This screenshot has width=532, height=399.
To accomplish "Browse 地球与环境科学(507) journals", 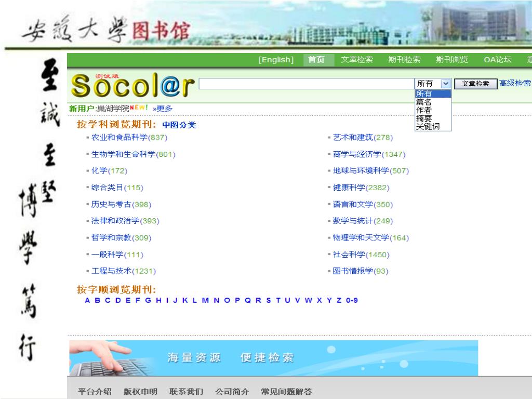I will 371,170.
